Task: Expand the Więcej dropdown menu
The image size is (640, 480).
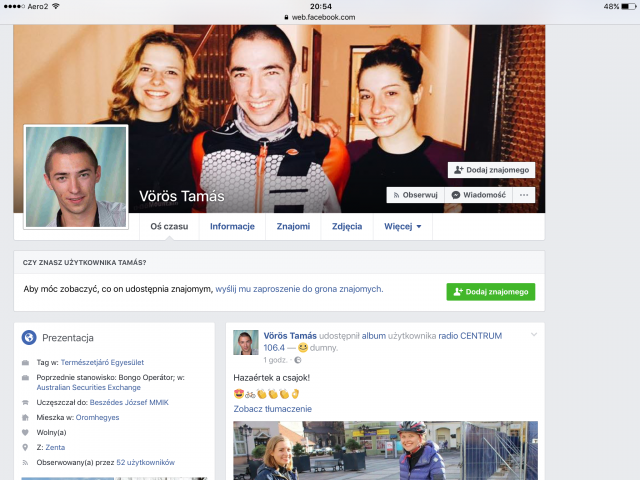Action: pos(402,226)
